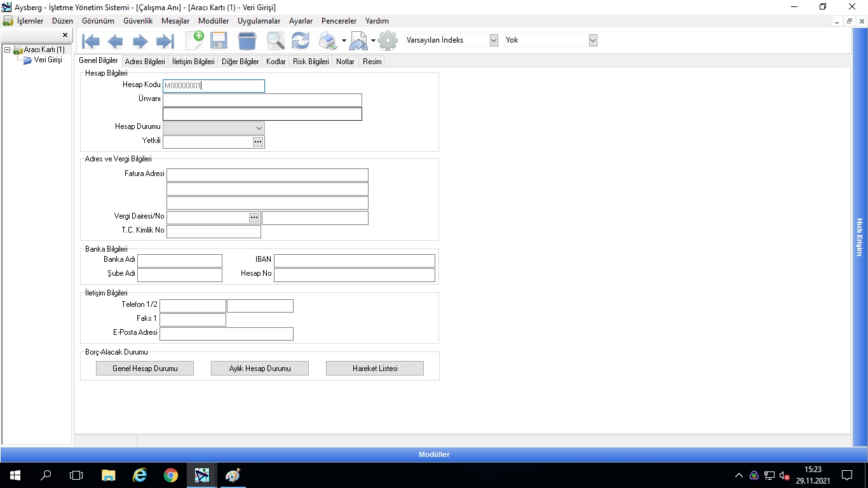868x488 pixels.
Task: Open the Modüller menu
Action: (214, 21)
